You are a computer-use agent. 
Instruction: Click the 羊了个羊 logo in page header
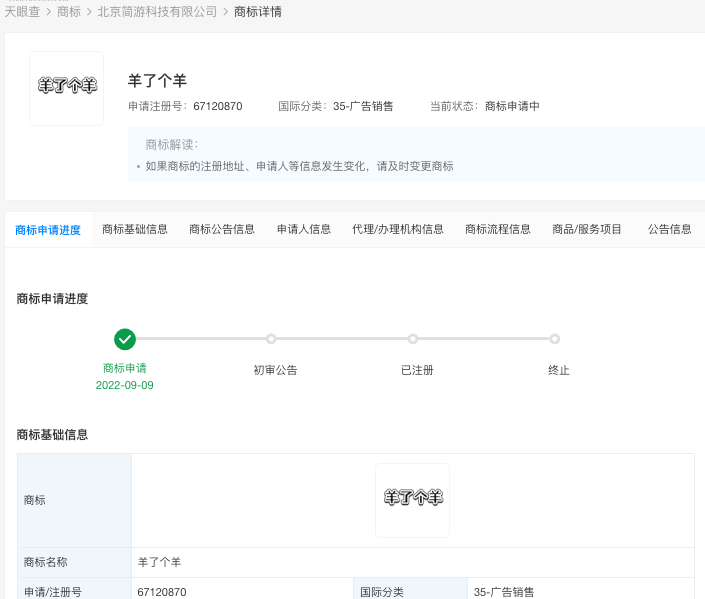coord(66,88)
